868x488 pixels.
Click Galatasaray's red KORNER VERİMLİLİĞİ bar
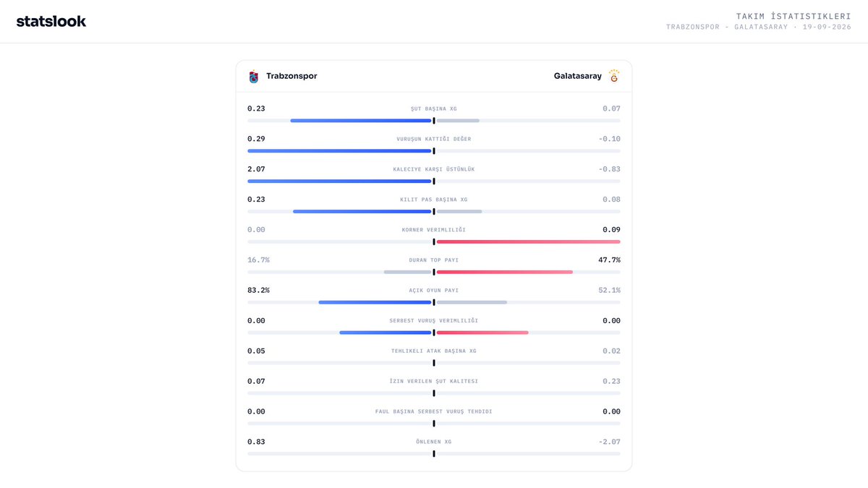[x=528, y=242]
